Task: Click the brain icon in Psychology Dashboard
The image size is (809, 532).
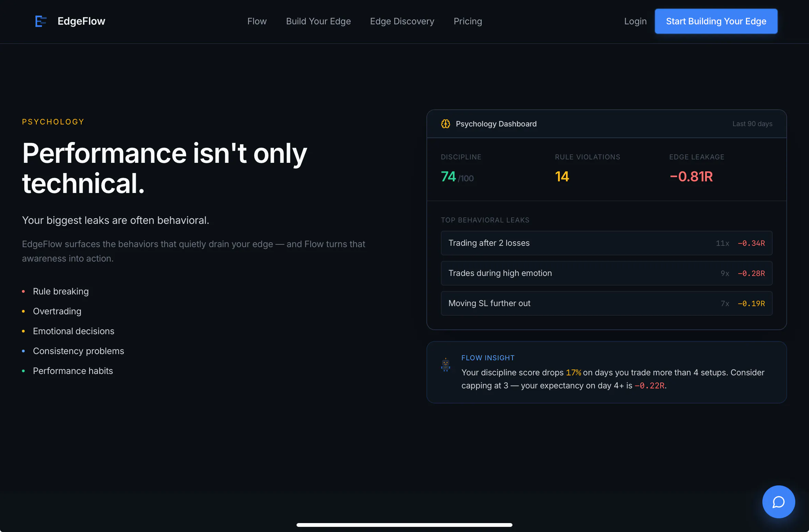Action: [x=446, y=124]
